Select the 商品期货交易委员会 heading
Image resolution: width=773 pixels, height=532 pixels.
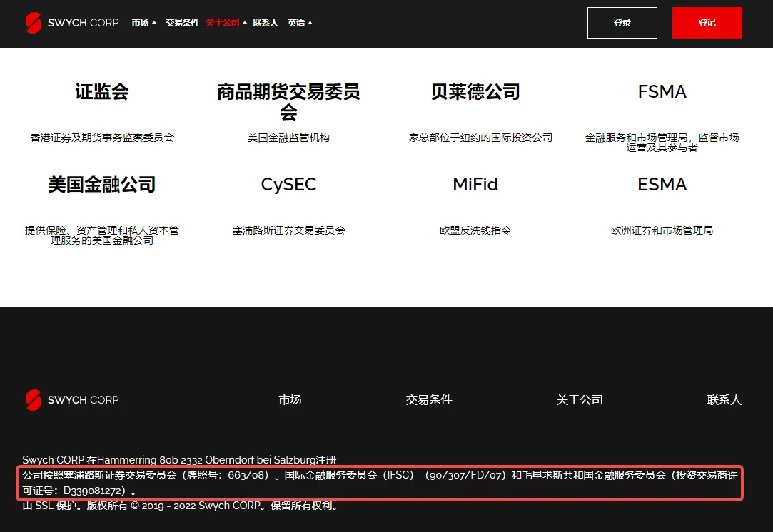tap(288, 101)
